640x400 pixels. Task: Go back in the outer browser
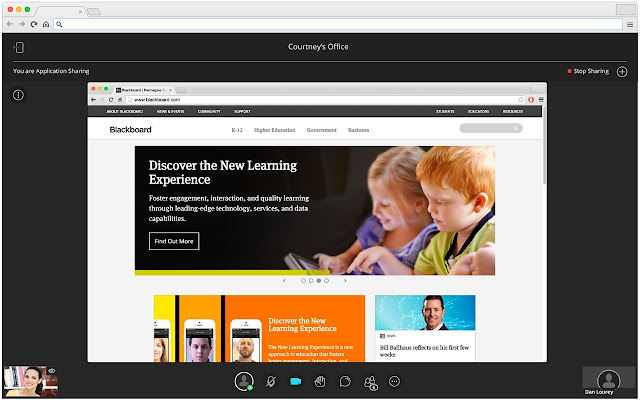(x=10, y=24)
